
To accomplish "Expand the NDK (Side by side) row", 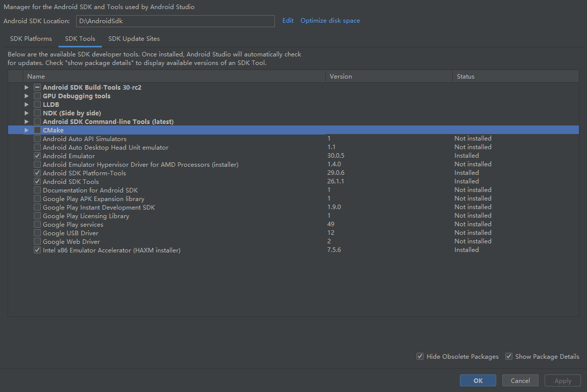I will (27, 113).
